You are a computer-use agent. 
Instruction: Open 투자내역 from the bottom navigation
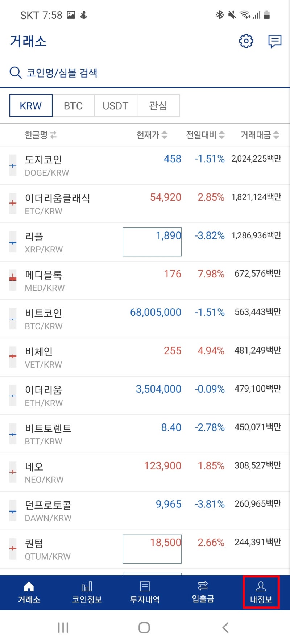(145, 587)
